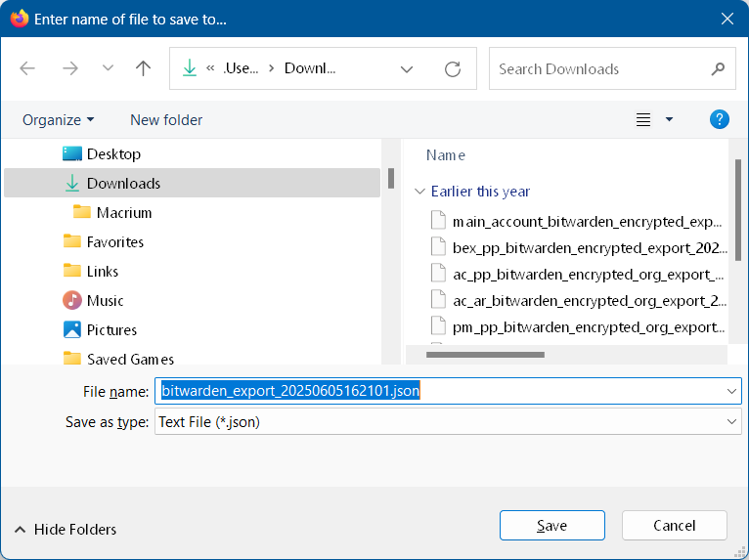Screen dimensions: 749x560
Task: Collapse the Earlier this year group
Action: click(419, 192)
